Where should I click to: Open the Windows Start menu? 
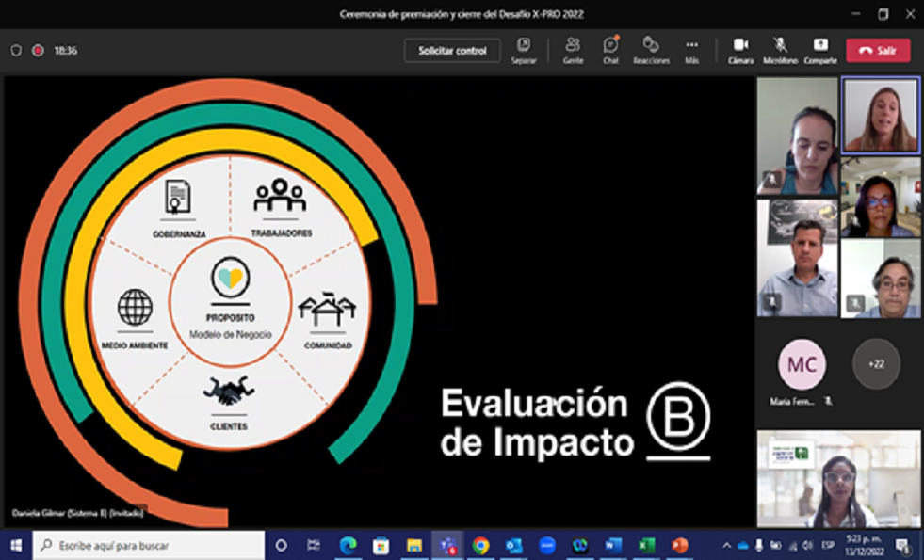pyautogui.click(x=16, y=546)
